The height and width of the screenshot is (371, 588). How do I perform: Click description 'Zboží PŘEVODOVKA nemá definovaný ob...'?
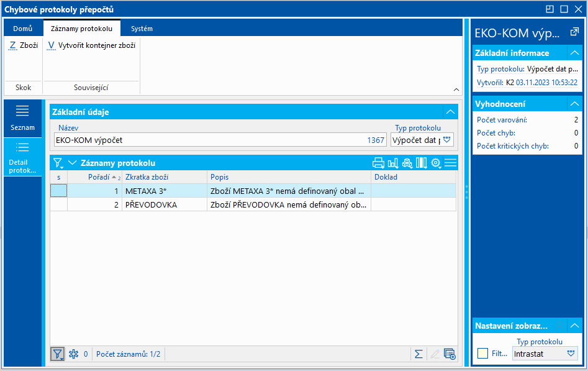289,204
